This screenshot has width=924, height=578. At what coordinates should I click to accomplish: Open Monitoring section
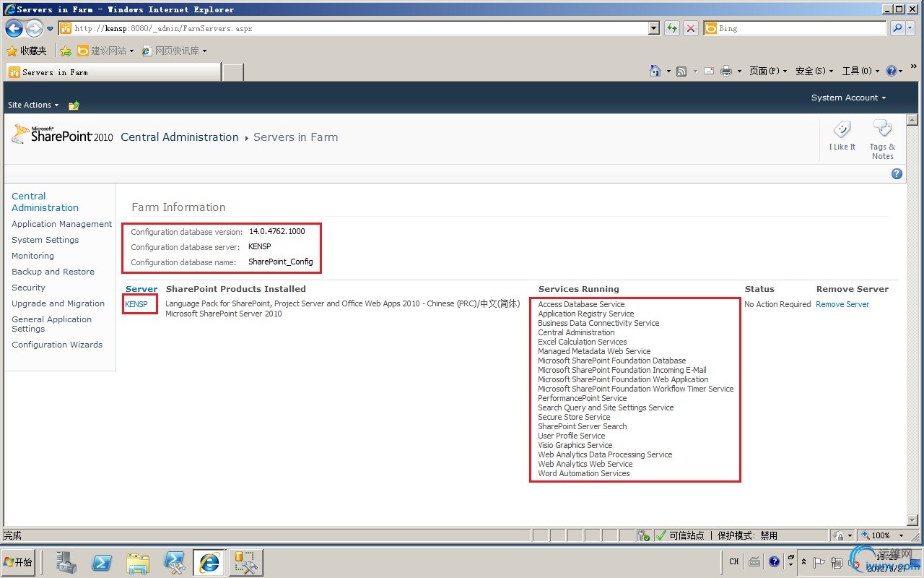32,256
